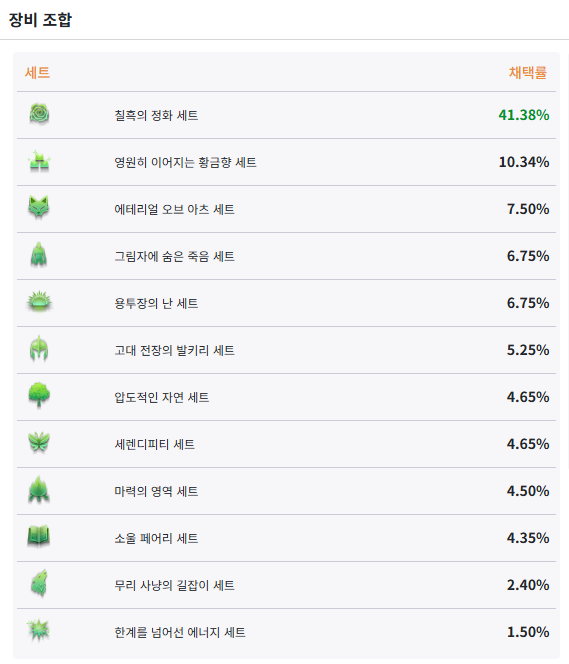
Task: Click the 한계를 넘어선 에너지 burst icon
Action: [x=39, y=631]
